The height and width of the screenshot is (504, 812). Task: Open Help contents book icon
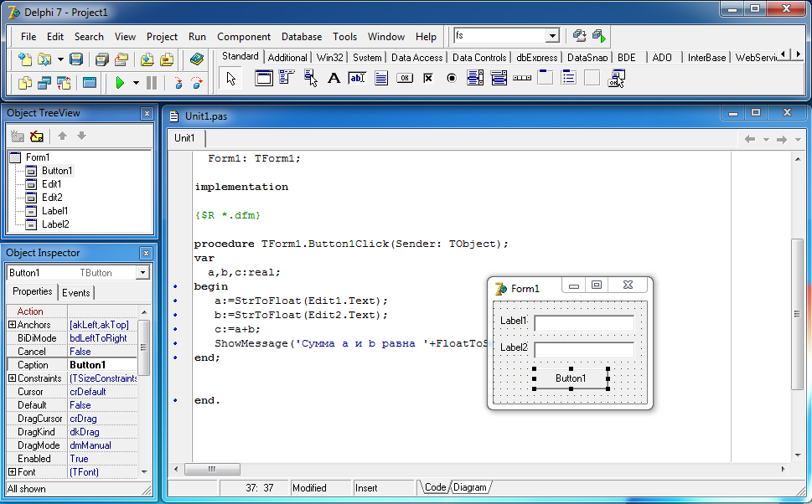pyautogui.click(x=196, y=59)
